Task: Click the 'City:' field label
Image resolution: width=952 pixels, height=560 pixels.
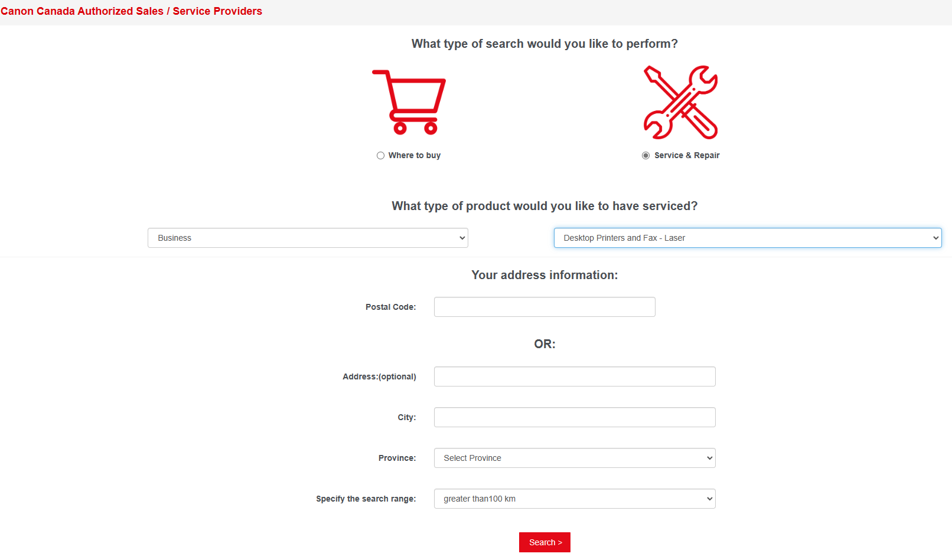Action: [x=406, y=417]
